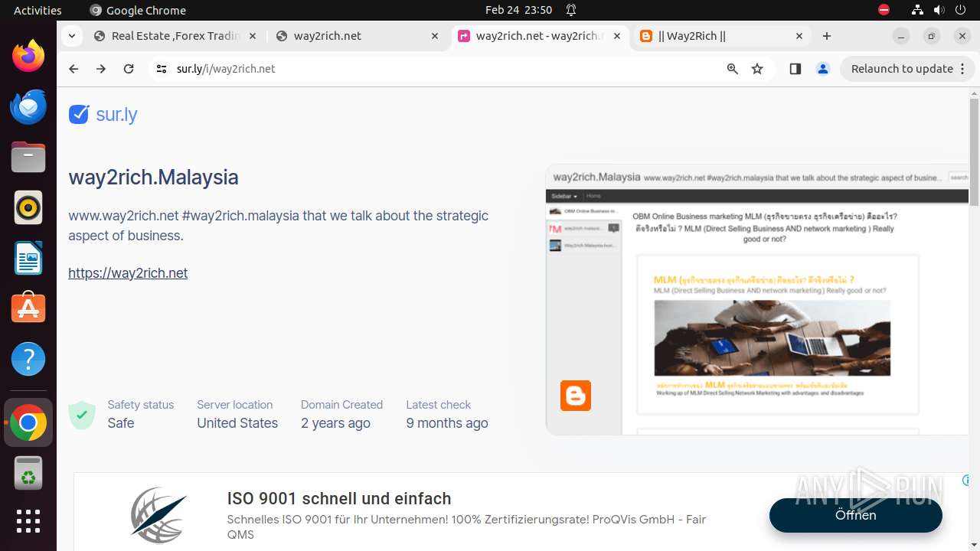The height and width of the screenshot is (551, 980).
Task: Open volume icon in system tray
Action: point(939,10)
